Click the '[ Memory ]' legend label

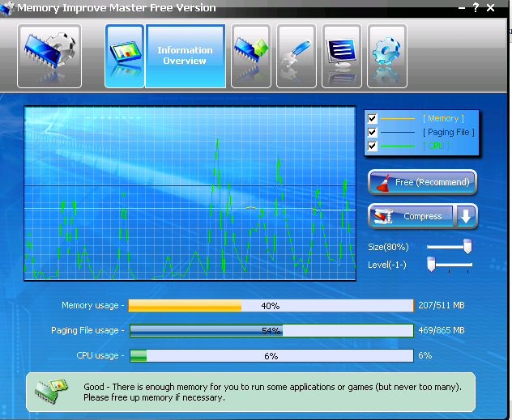(x=443, y=118)
